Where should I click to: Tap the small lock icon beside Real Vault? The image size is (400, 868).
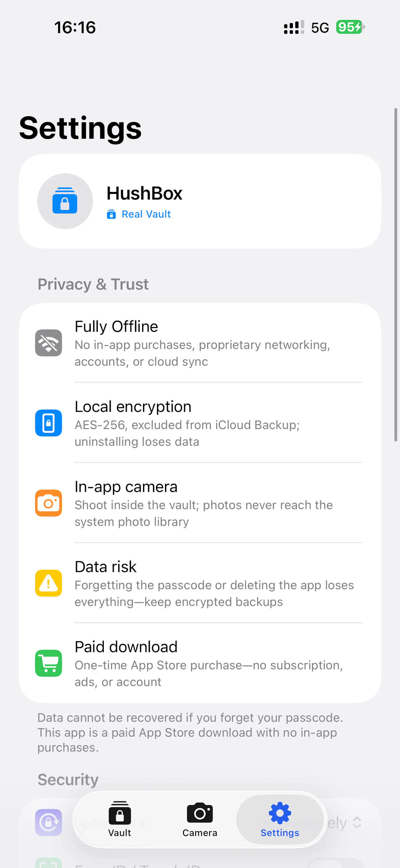[x=111, y=214]
